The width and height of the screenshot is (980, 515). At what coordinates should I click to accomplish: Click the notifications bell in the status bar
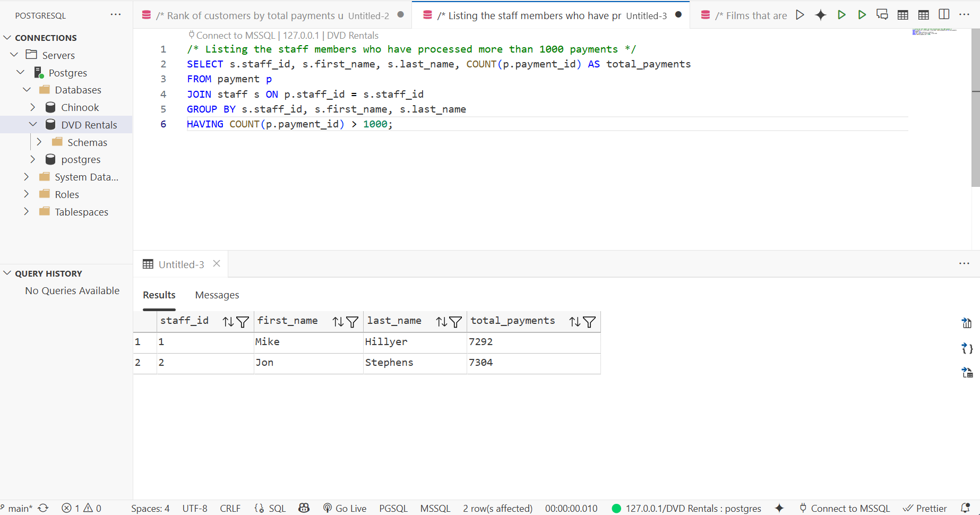click(966, 508)
